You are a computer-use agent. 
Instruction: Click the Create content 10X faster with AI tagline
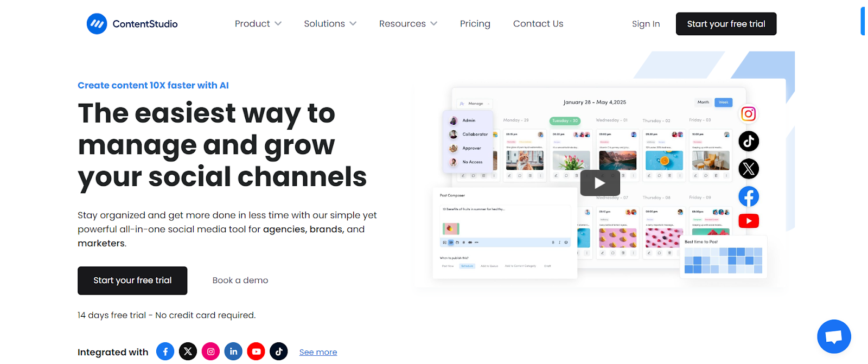pyautogui.click(x=153, y=85)
